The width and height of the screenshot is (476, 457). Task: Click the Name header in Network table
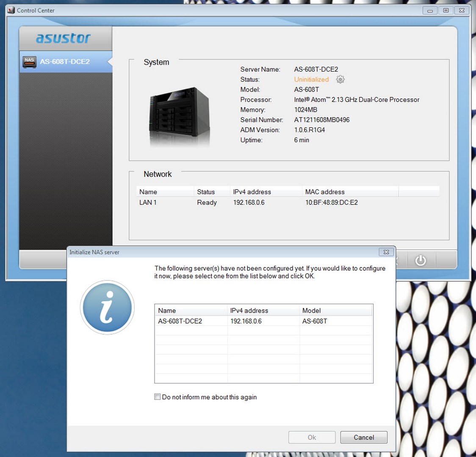click(x=165, y=192)
